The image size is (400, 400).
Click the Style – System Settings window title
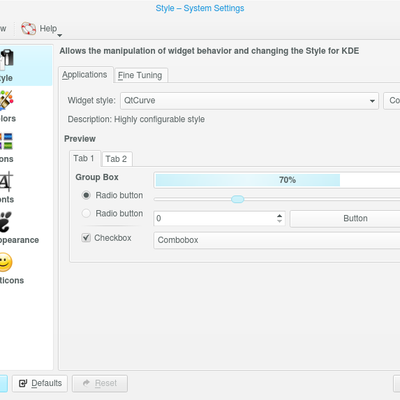[x=200, y=8]
